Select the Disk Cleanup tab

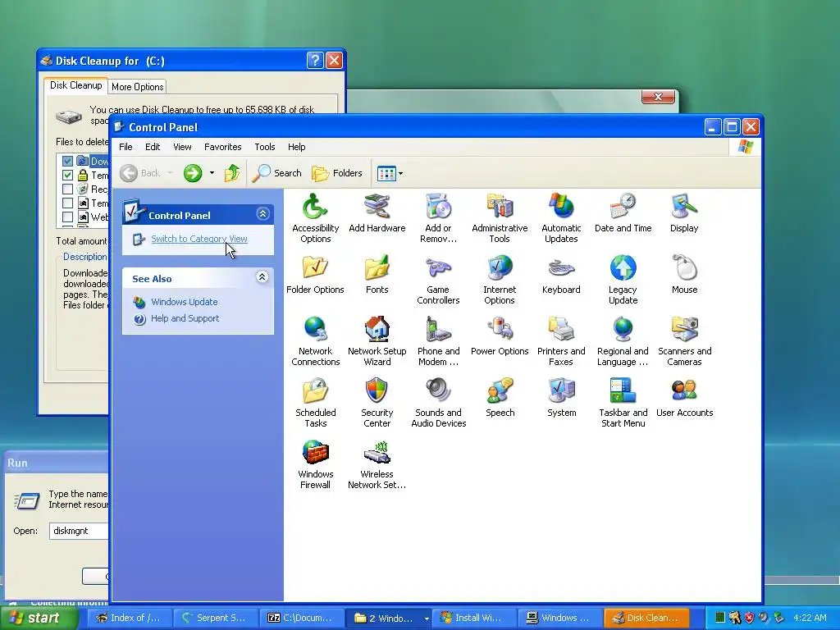[x=75, y=85]
